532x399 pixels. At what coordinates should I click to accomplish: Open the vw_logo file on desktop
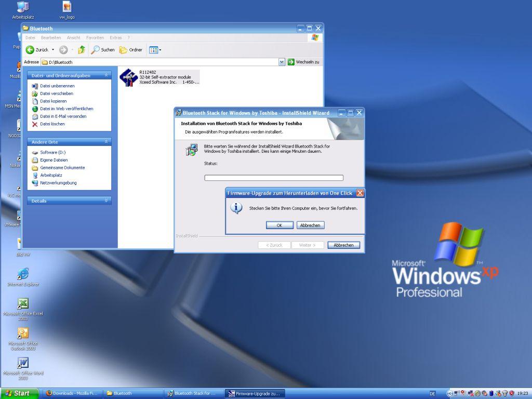pyautogui.click(x=67, y=7)
